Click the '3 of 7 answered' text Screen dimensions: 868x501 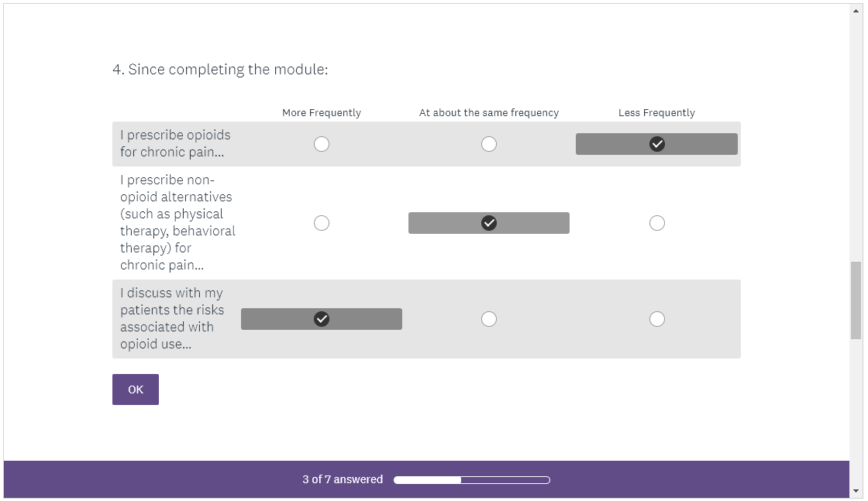(x=343, y=479)
